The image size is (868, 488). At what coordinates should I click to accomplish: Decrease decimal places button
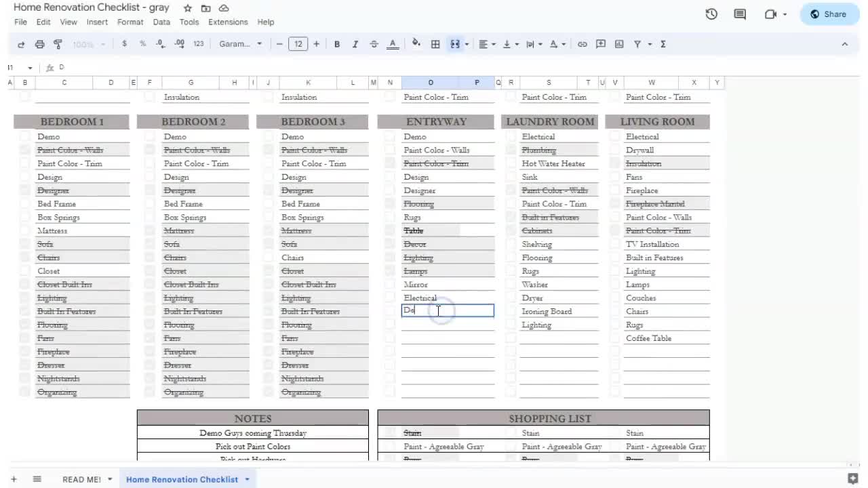(x=161, y=44)
